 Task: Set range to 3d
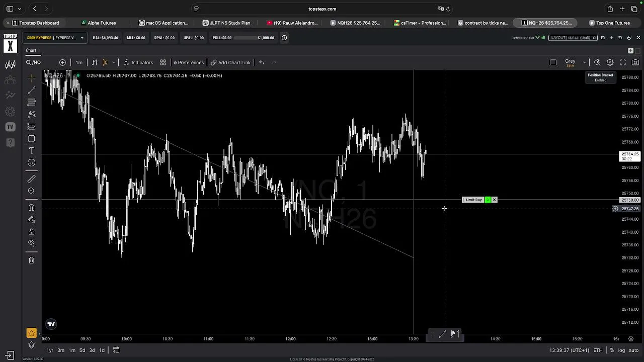(x=92, y=350)
